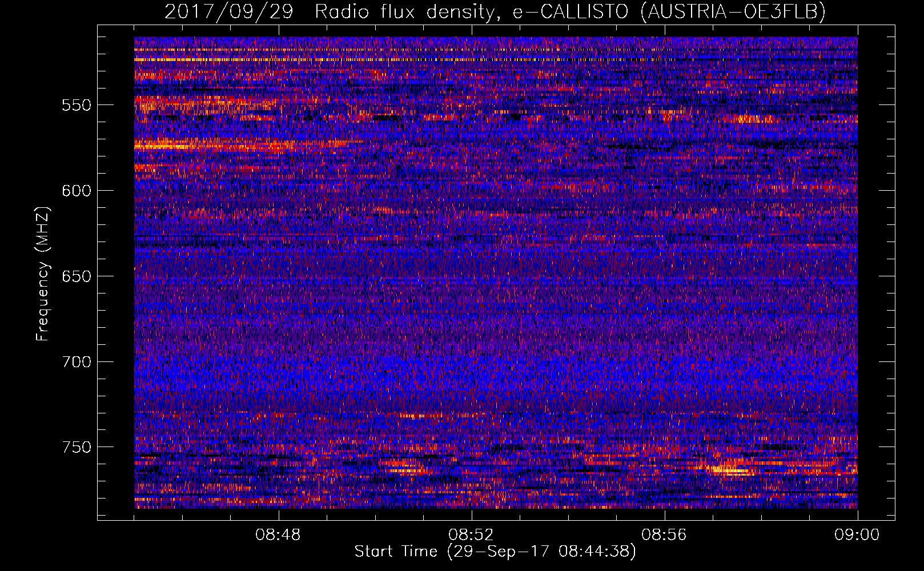
Task: Click the 08:52 time axis label
Action: click(472, 535)
